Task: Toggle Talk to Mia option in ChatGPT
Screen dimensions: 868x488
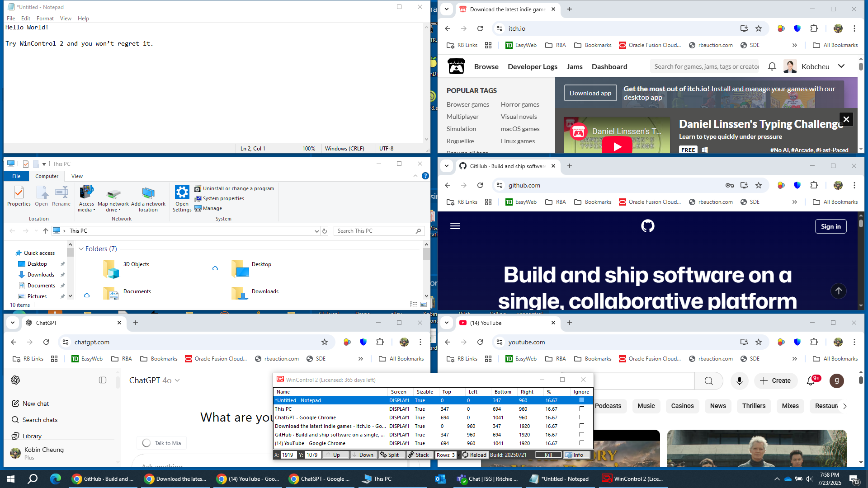Action: tap(161, 443)
